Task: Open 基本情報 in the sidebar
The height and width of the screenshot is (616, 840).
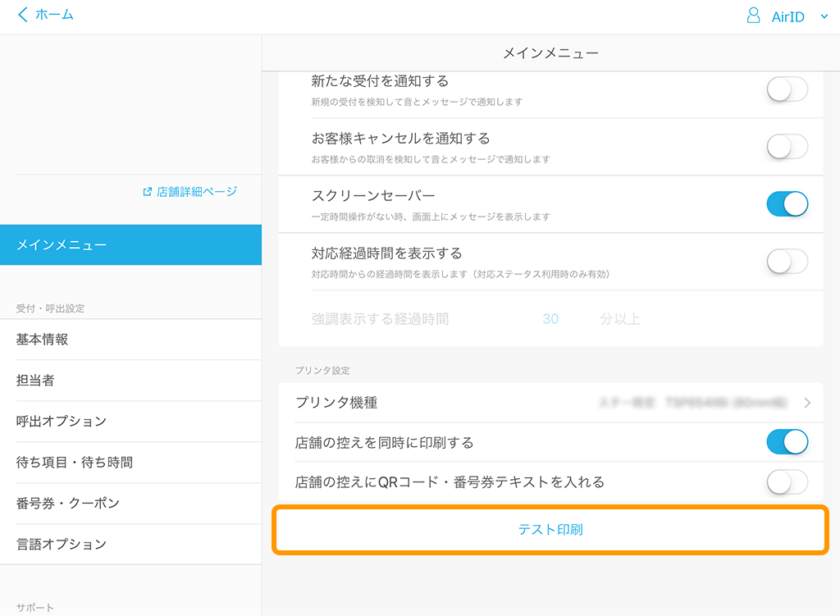Action: pyautogui.click(x=130, y=340)
